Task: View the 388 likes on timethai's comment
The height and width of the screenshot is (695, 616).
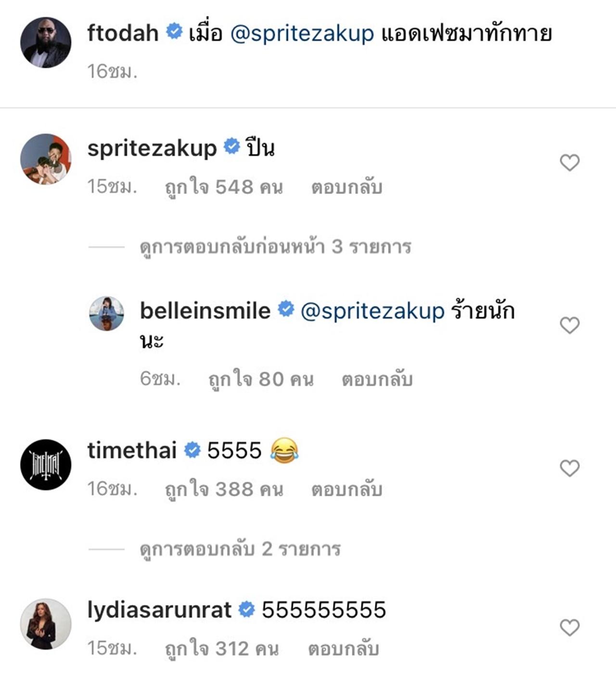Action: pyautogui.click(x=224, y=489)
